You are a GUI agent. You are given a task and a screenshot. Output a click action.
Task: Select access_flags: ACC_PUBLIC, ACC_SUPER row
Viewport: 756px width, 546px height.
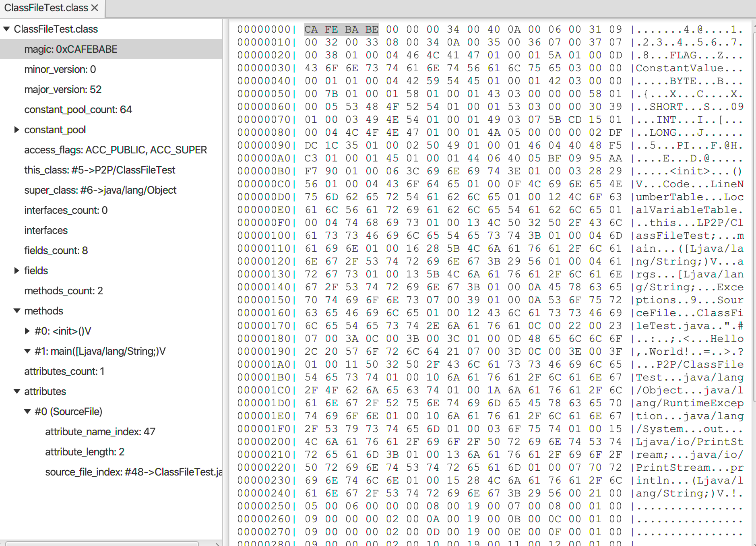(111, 150)
